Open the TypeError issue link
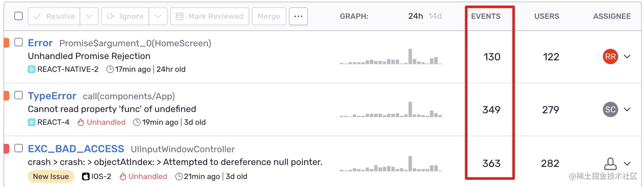Image resolution: width=644 pixels, height=187 pixels. [x=52, y=96]
